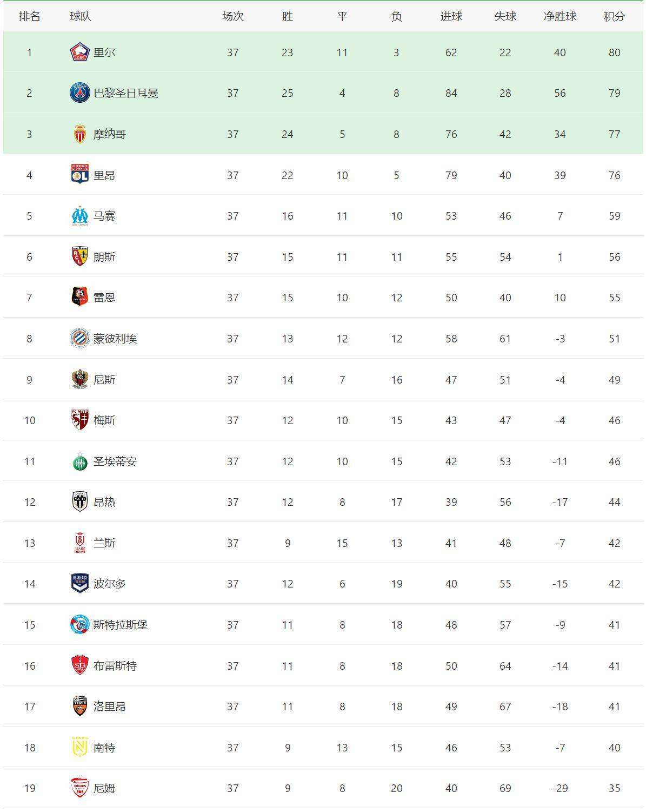This screenshot has height=812, width=646.
Task: Click the 尼姆 team row in 19th place
Action: click(x=323, y=788)
